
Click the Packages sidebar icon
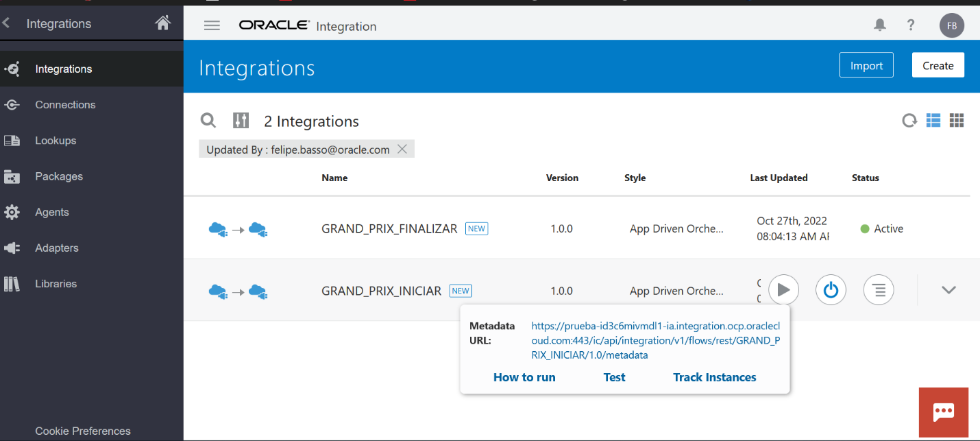[x=12, y=177]
